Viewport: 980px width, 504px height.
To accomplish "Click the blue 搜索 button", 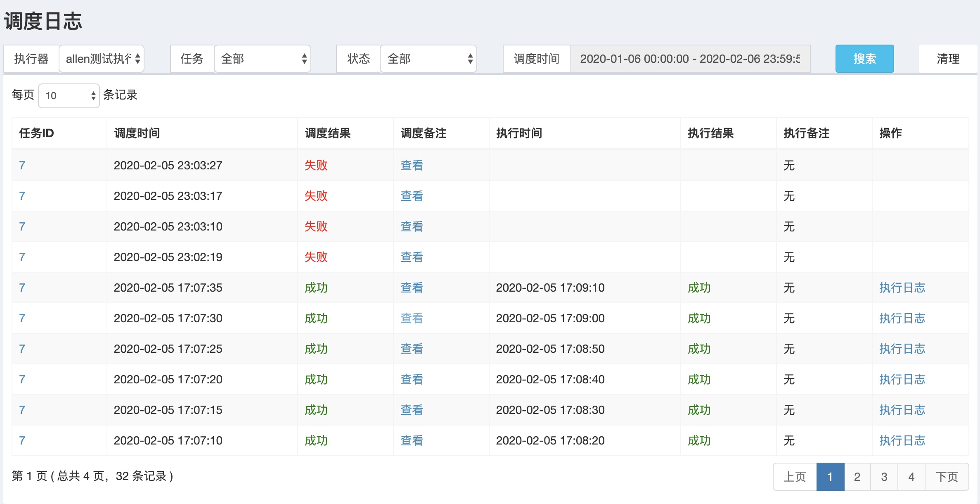I will tap(865, 59).
